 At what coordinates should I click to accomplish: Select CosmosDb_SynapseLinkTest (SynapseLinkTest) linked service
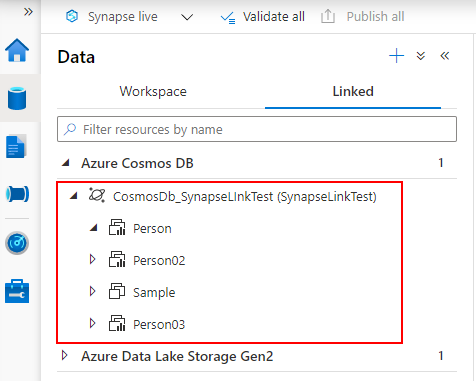[x=245, y=197]
